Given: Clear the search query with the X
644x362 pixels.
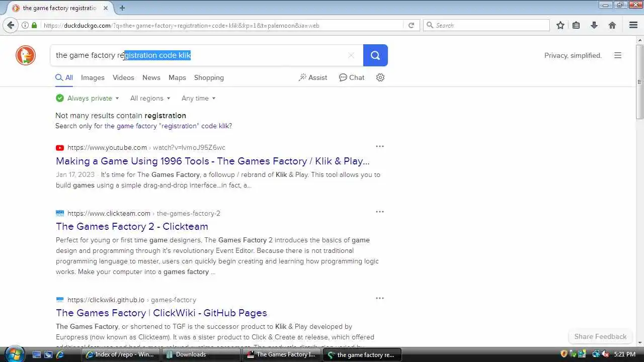Looking at the screenshot, I should pos(351,55).
